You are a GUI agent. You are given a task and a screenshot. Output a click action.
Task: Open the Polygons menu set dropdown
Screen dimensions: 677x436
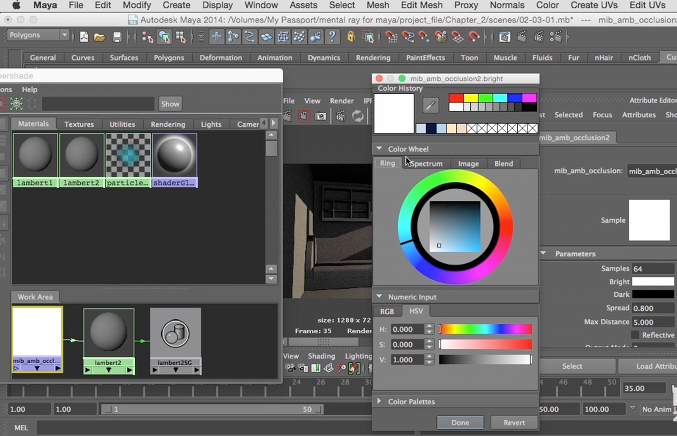(x=38, y=35)
